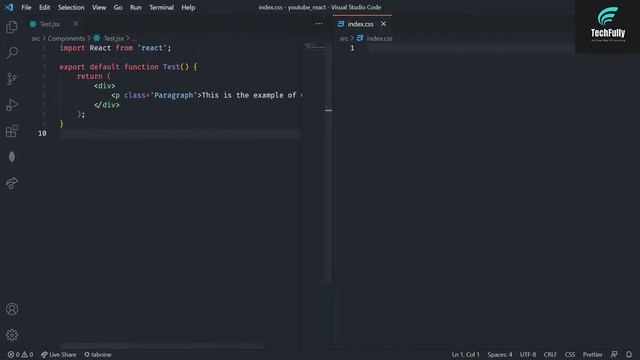
Task: Click the src breadcrumb in index.css editor
Action: pyautogui.click(x=344, y=38)
